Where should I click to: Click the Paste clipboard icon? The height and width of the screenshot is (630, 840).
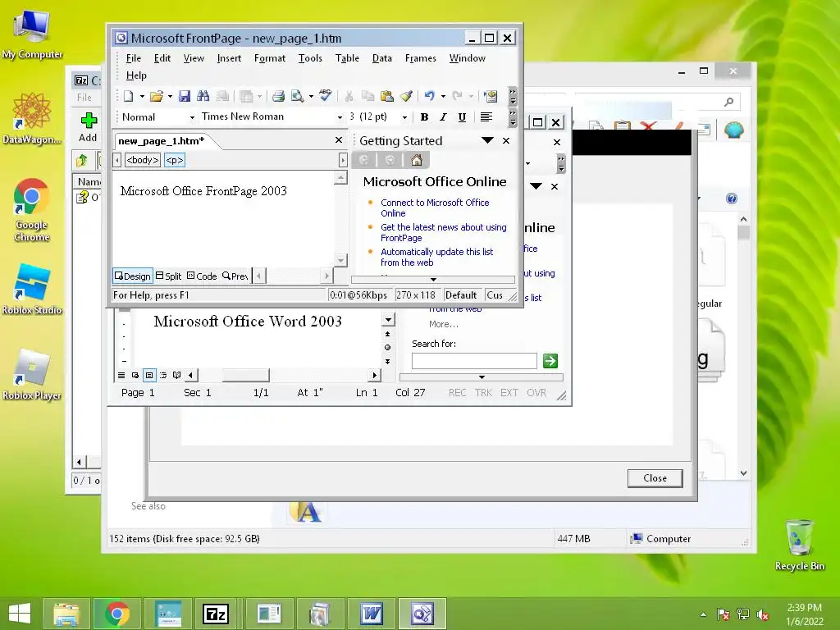point(387,97)
